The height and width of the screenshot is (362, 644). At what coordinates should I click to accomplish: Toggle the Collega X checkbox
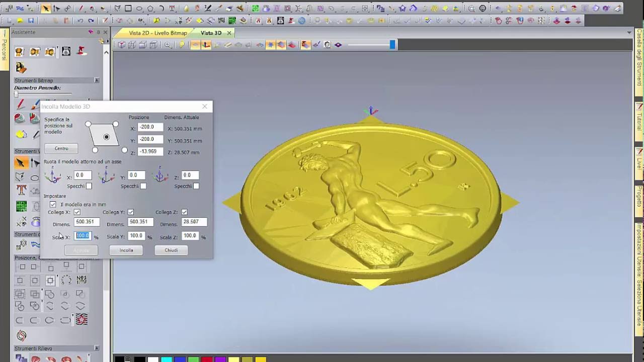click(x=77, y=212)
